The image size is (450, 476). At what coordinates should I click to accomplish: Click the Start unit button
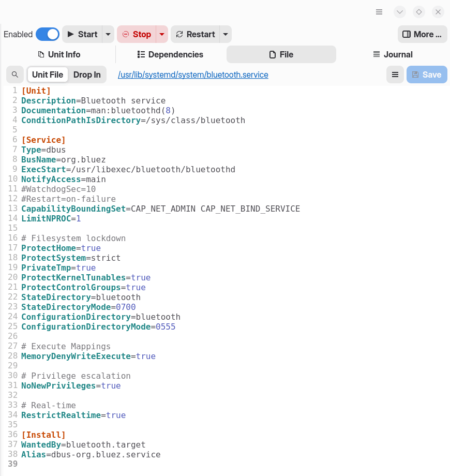tap(82, 34)
